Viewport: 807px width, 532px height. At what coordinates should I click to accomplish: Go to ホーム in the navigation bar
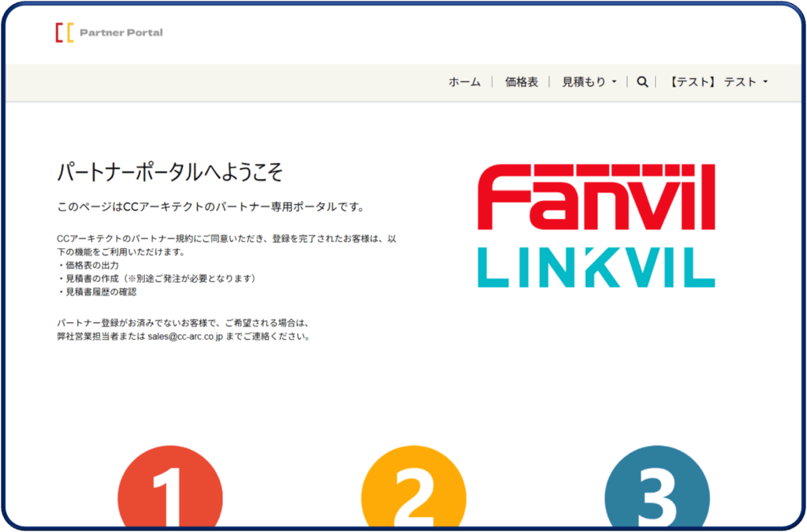coord(464,82)
